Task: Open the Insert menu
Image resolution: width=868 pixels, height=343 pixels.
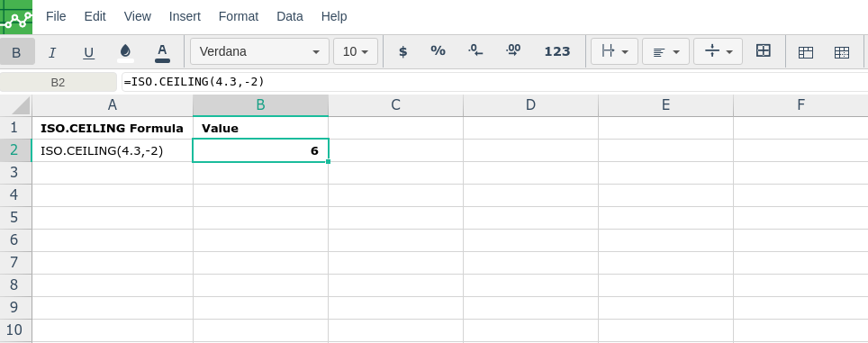Action: 185,16
